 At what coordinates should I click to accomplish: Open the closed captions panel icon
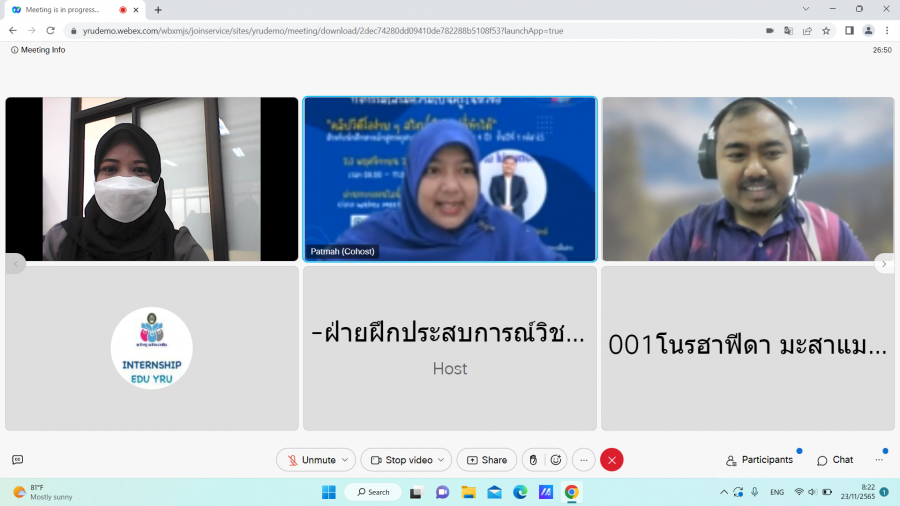[x=17, y=460]
